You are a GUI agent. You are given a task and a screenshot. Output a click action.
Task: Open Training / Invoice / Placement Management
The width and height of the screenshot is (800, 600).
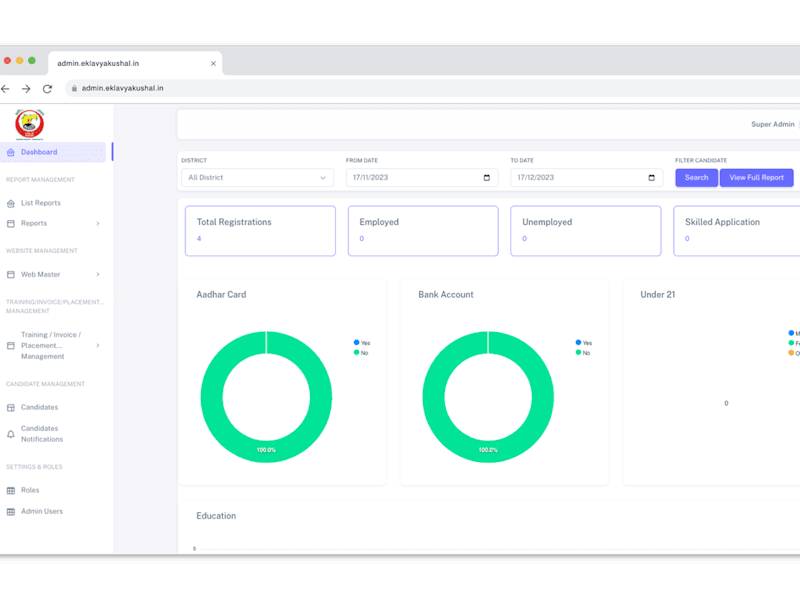(x=51, y=345)
